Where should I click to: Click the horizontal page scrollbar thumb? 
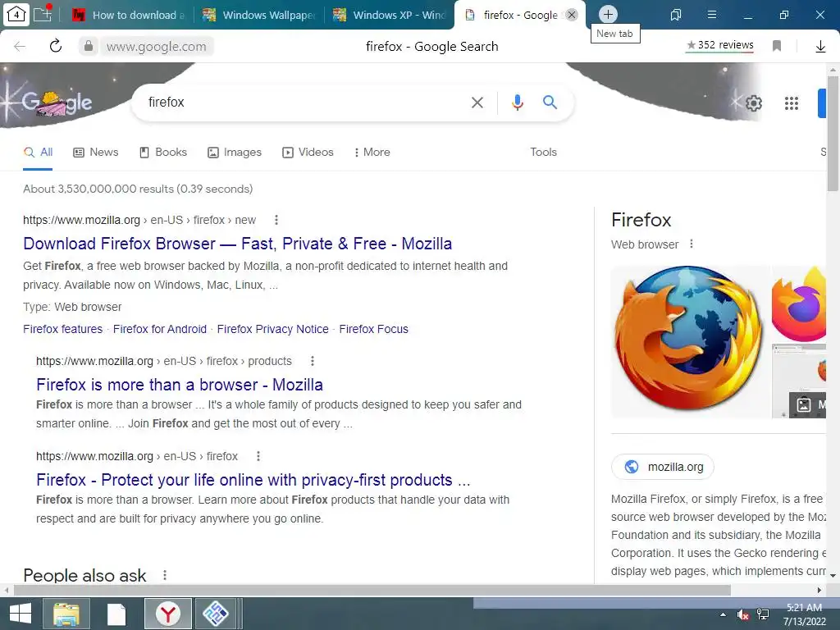click(372, 591)
